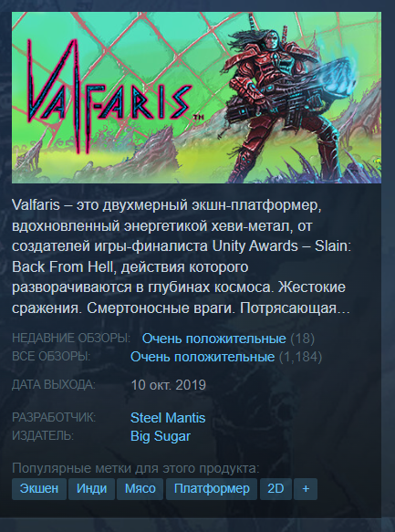
Task: Click the game description paragraph text
Action: [x=182, y=256]
